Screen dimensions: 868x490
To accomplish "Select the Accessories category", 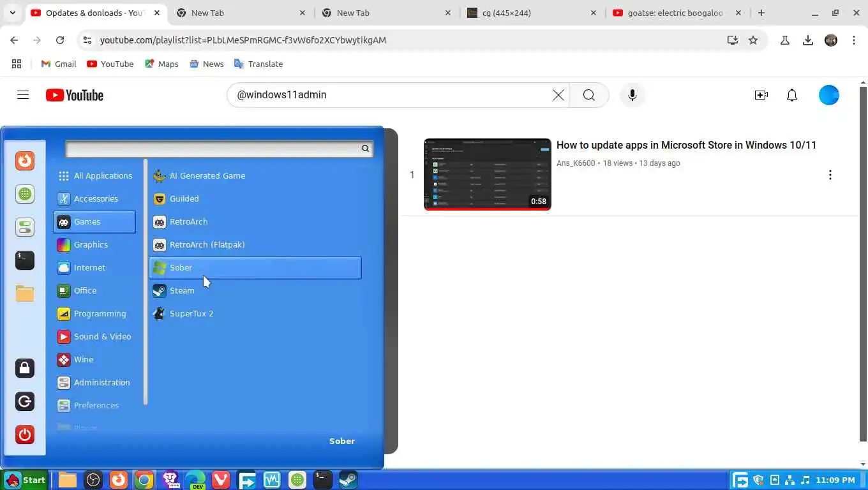I will coord(94,199).
